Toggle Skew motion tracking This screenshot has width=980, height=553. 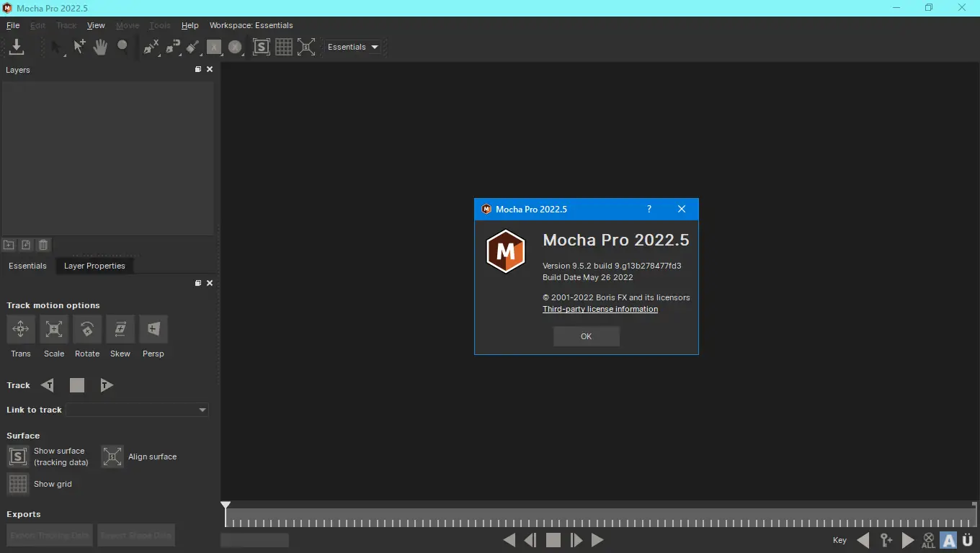tap(120, 329)
